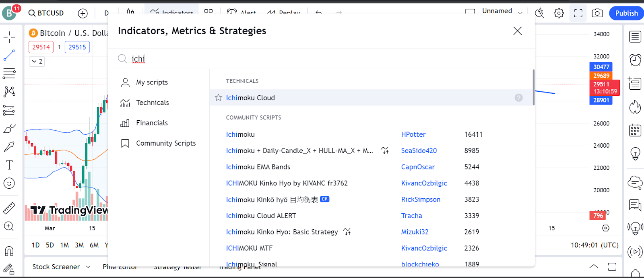Open the CapnOscar author link

pos(418,167)
